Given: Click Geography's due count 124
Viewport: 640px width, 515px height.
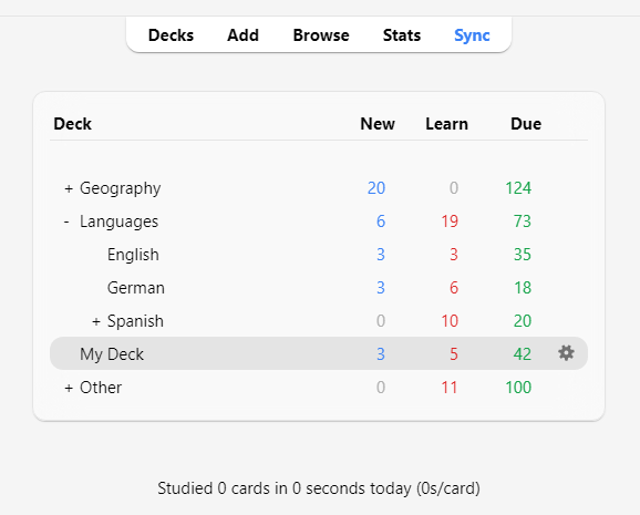Looking at the screenshot, I should click(x=518, y=189).
